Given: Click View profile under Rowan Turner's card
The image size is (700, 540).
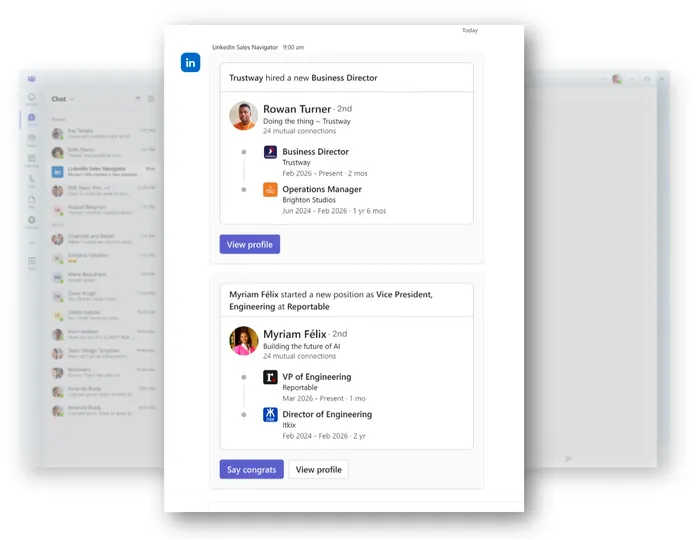Looking at the screenshot, I should 250,244.
